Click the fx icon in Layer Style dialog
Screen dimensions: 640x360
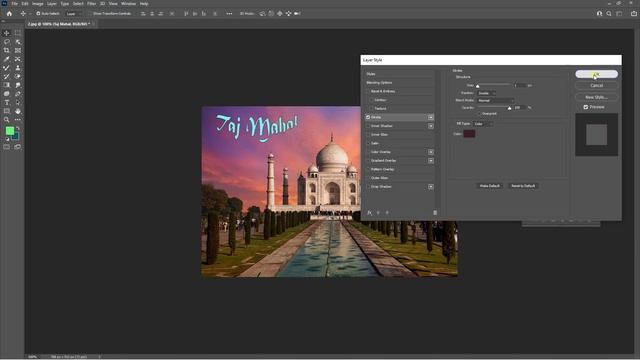point(369,213)
